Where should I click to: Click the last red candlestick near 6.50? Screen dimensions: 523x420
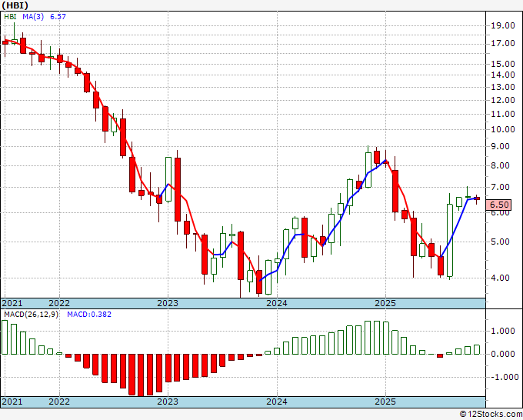click(x=477, y=198)
